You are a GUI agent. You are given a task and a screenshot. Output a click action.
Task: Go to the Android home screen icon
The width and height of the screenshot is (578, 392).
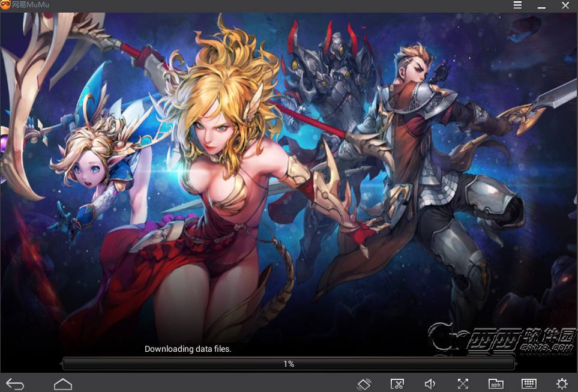coord(63,384)
